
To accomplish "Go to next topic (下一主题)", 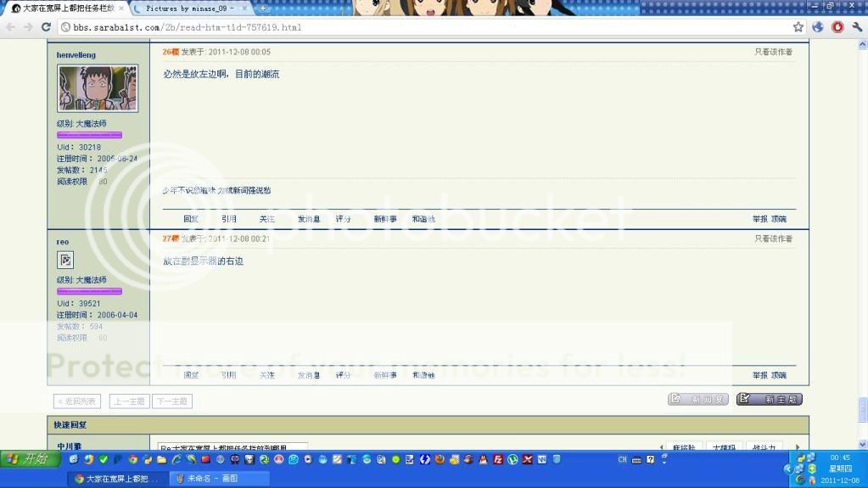I will [x=172, y=401].
